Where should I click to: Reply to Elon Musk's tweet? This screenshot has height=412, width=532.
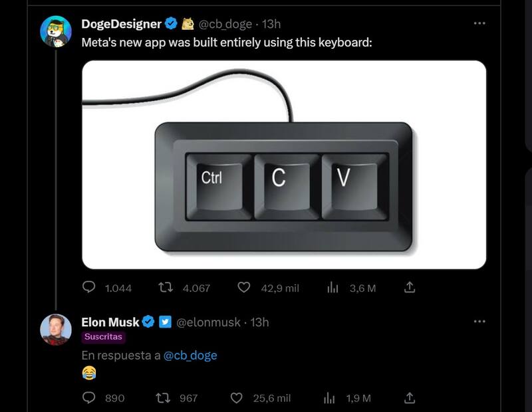point(90,397)
